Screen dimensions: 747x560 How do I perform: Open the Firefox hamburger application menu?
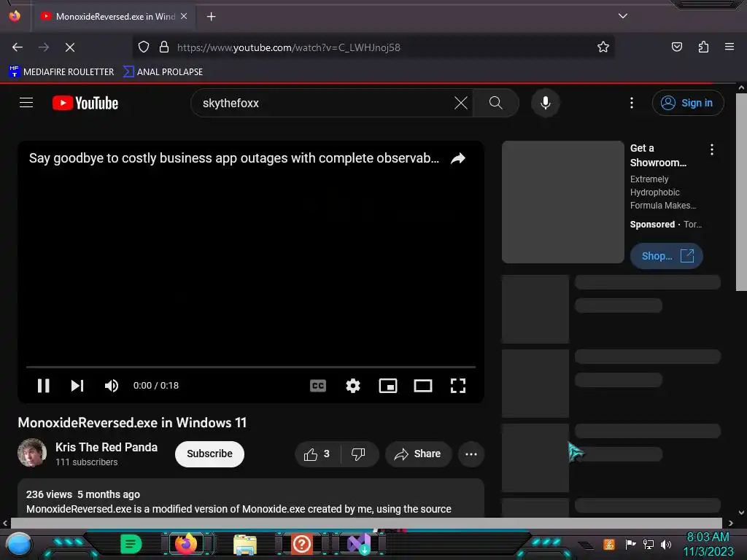(729, 47)
